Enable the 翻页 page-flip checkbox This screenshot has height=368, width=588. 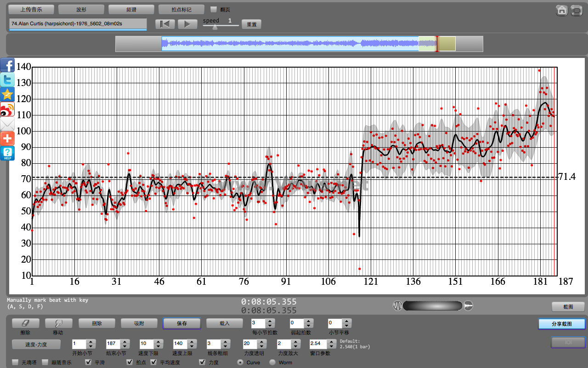pyautogui.click(x=214, y=9)
